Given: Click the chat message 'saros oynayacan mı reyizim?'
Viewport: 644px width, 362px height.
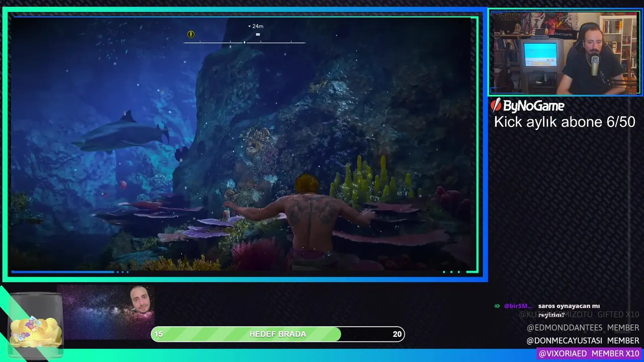Looking at the screenshot, I should (x=569, y=310).
